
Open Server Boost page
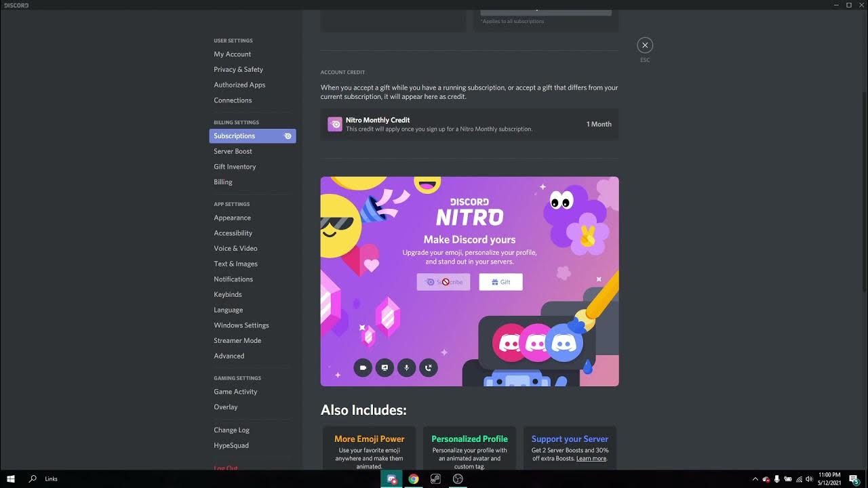233,151
